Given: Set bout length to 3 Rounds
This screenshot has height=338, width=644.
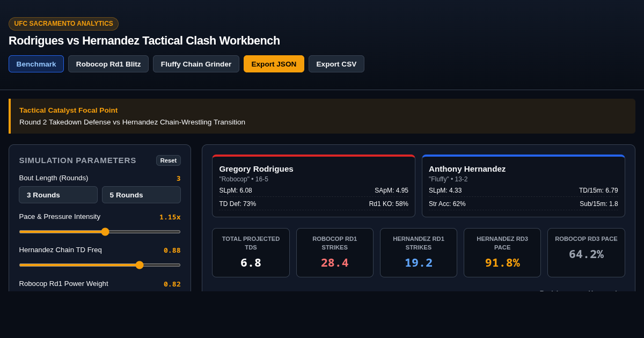Looking at the screenshot, I should 58,195.
